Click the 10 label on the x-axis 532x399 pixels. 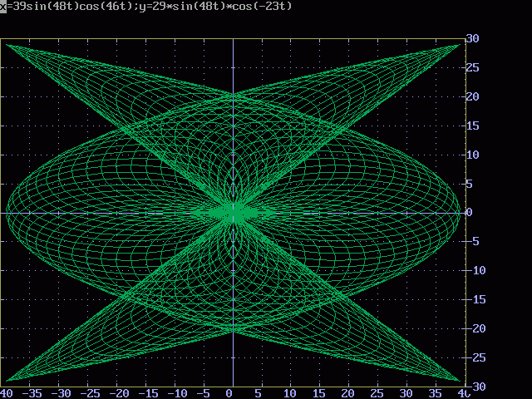[289, 392]
